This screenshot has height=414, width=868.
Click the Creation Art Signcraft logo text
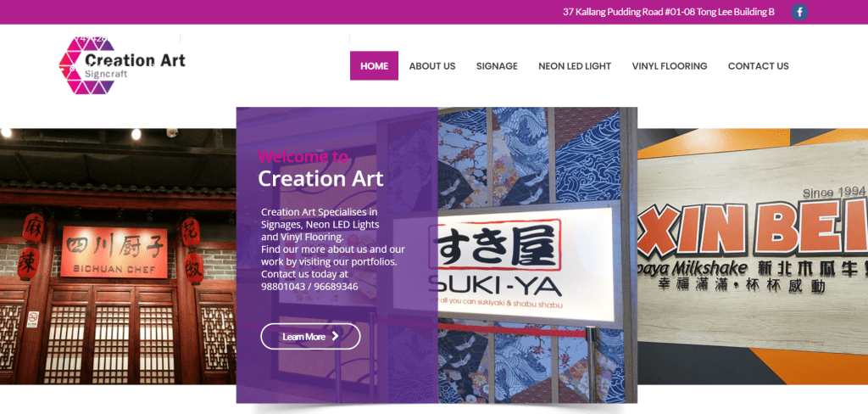click(135, 65)
